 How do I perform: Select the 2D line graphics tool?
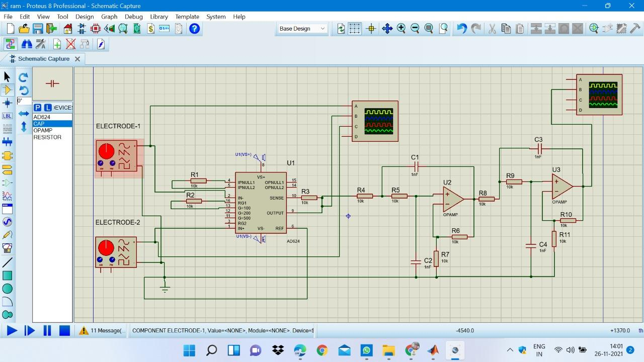7,262
